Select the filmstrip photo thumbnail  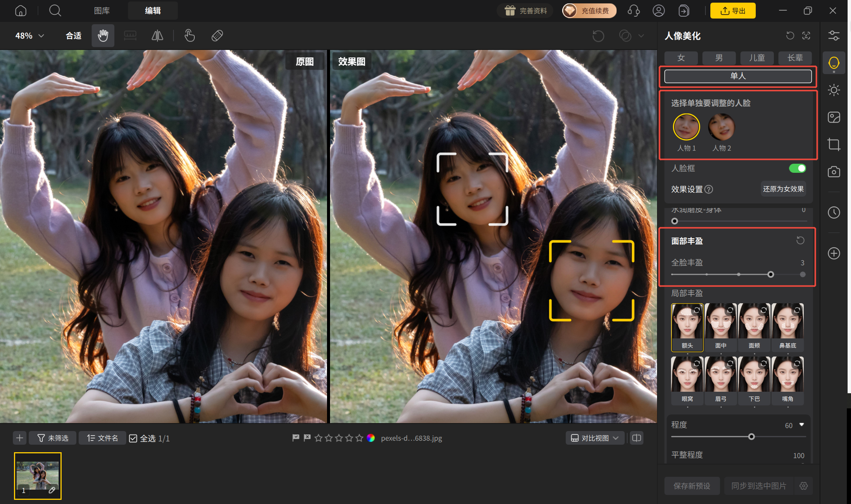pyautogui.click(x=37, y=476)
